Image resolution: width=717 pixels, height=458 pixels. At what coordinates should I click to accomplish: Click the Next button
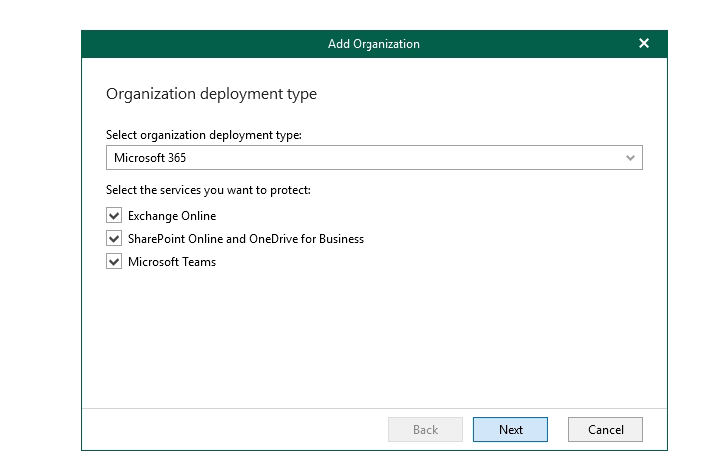[x=510, y=429]
